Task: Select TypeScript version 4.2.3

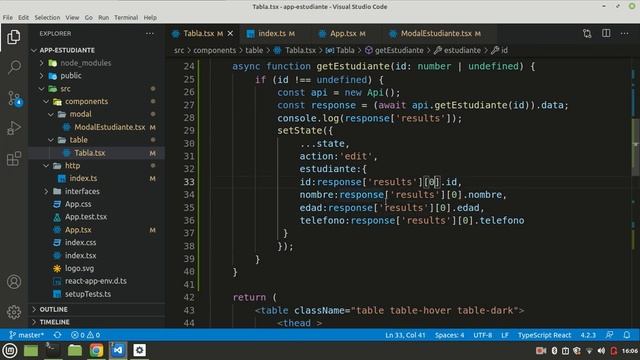Action: point(588,335)
